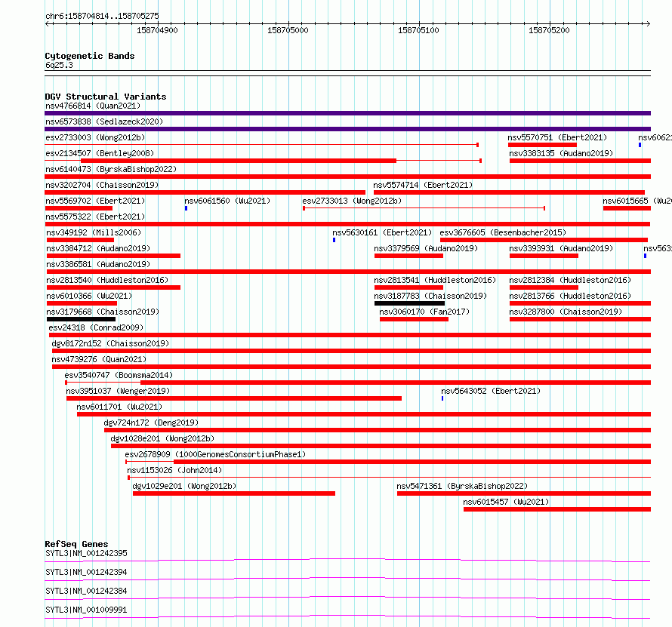Click the 6q25.3 band label
Image resolution: width=672 pixels, height=627 pixels.
(x=59, y=65)
